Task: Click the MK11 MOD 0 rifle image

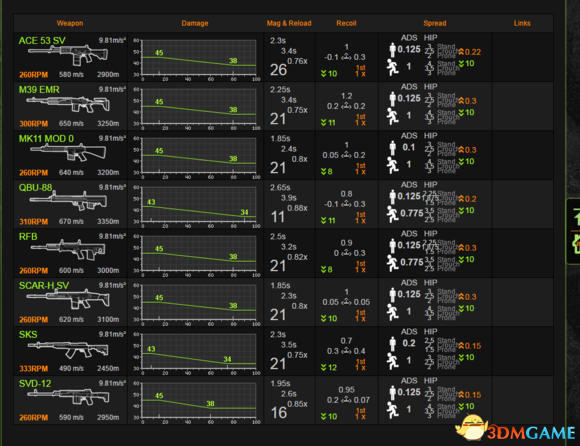Action: coord(68,153)
